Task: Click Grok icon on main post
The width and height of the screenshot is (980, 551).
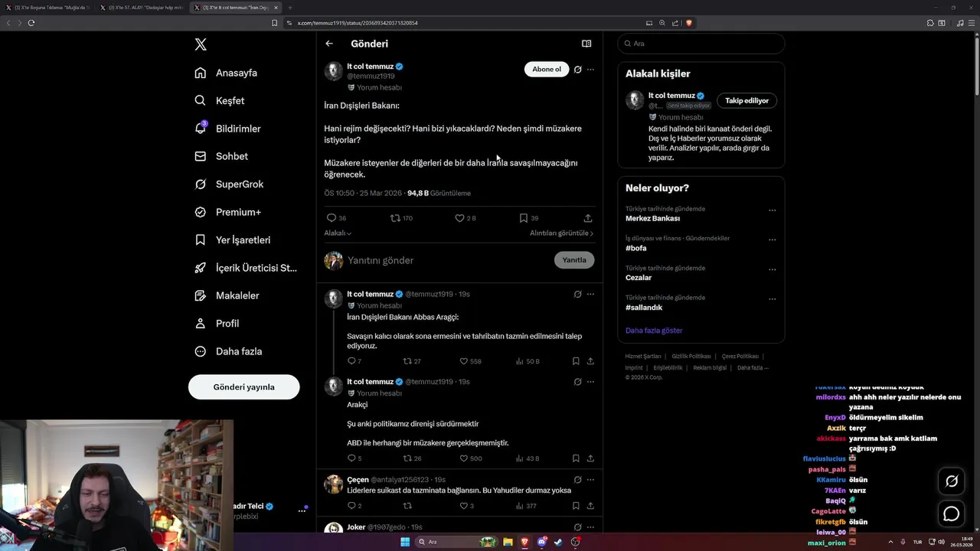Action: click(x=578, y=70)
